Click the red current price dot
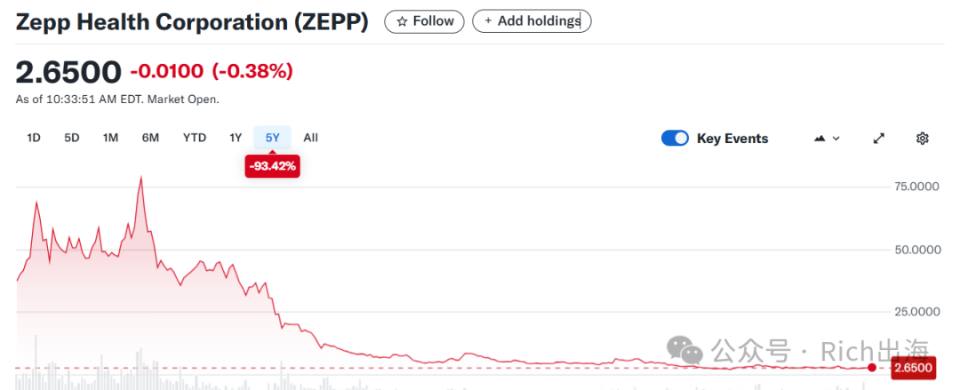960x390 pixels. click(x=871, y=367)
